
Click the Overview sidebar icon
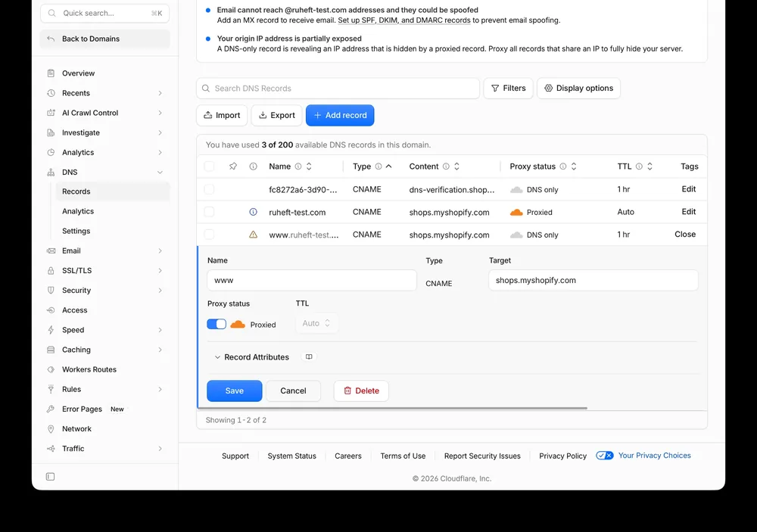point(51,73)
